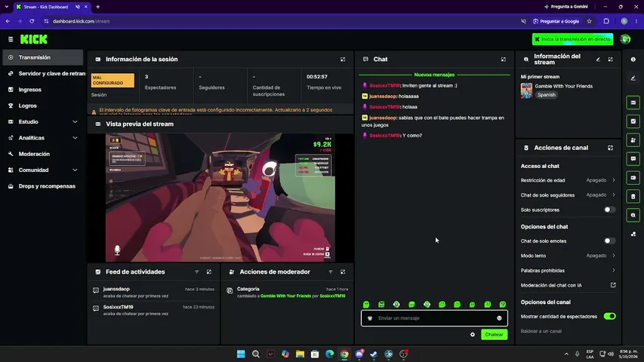Focus the Enviar un mensaje input
This screenshot has width=644, height=362.
coord(434,318)
